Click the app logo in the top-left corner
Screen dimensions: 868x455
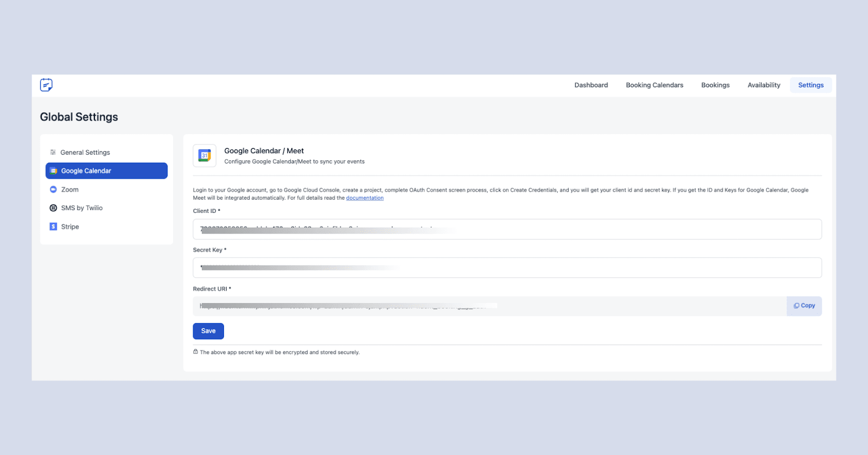click(x=46, y=85)
